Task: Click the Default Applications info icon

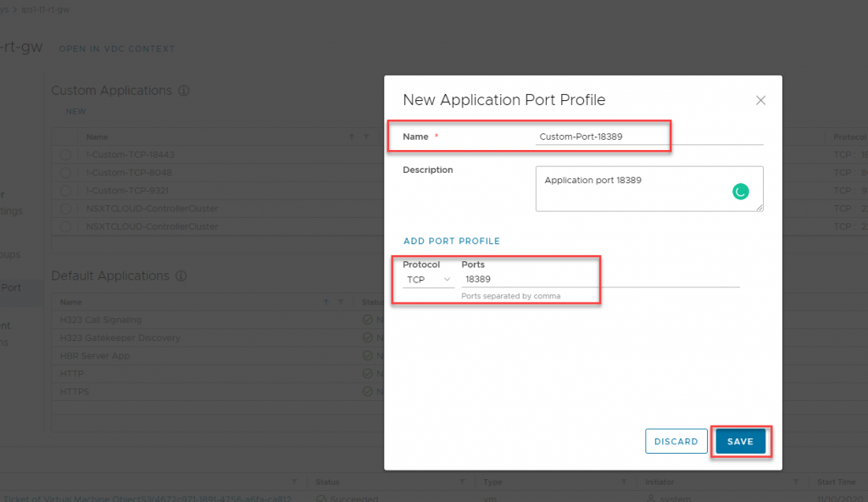Action: click(181, 276)
